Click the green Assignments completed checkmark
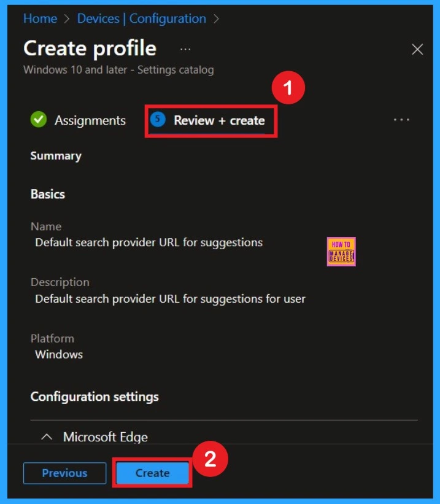440x504 pixels. (x=39, y=119)
